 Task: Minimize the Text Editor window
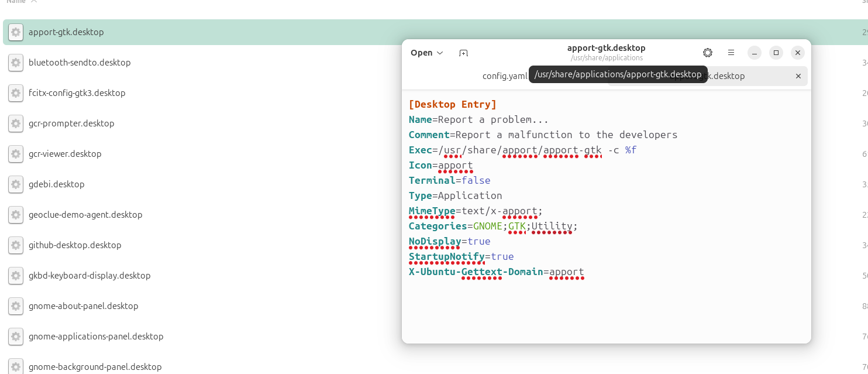tap(755, 53)
